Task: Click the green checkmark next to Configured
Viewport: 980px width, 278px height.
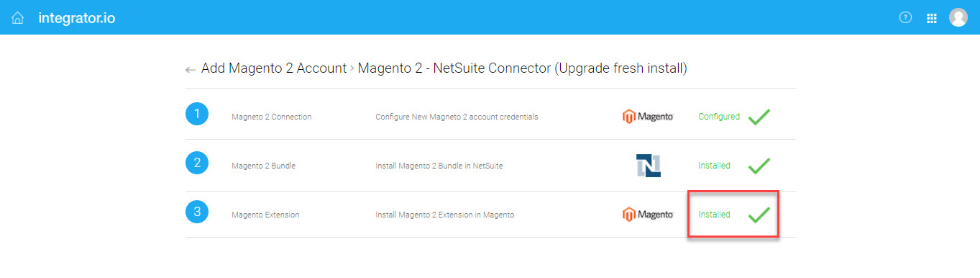Action: (x=759, y=117)
